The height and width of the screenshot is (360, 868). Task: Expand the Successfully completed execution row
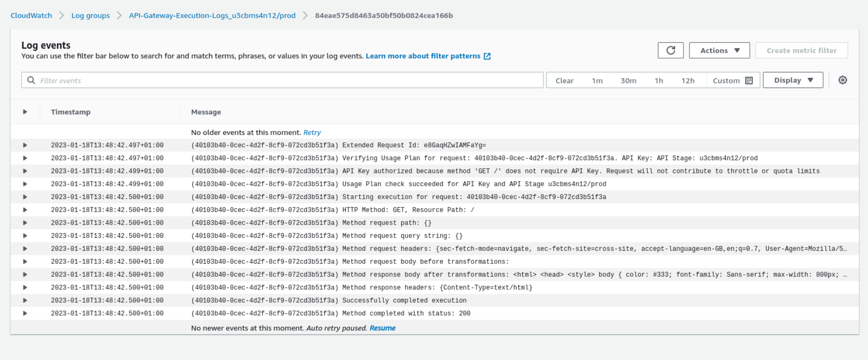point(25,301)
